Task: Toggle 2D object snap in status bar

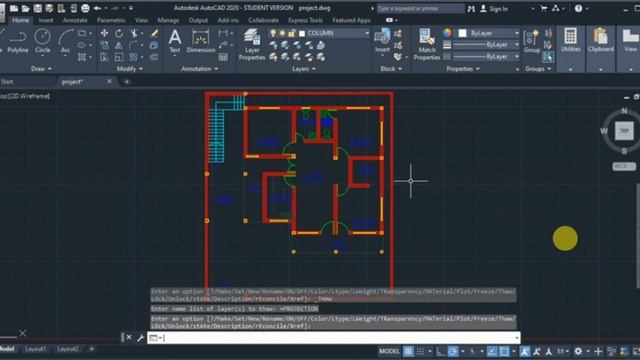Action: point(504,351)
